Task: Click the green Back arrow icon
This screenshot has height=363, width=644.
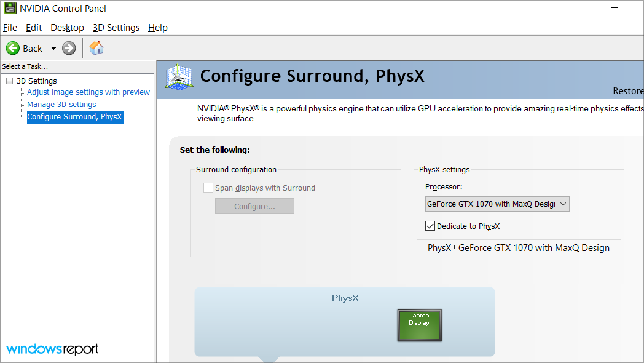Action: pyautogui.click(x=13, y=48)
